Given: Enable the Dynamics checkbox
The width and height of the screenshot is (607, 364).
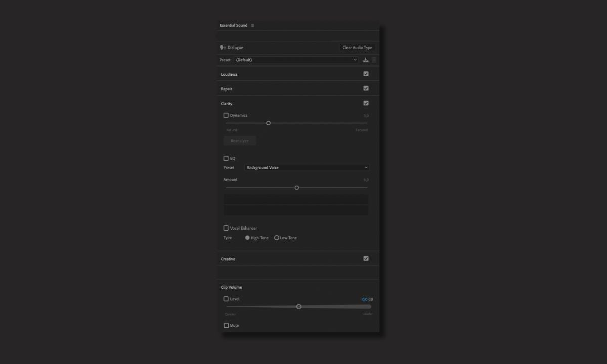Looking at the screenshot, I should coord(226,115).
